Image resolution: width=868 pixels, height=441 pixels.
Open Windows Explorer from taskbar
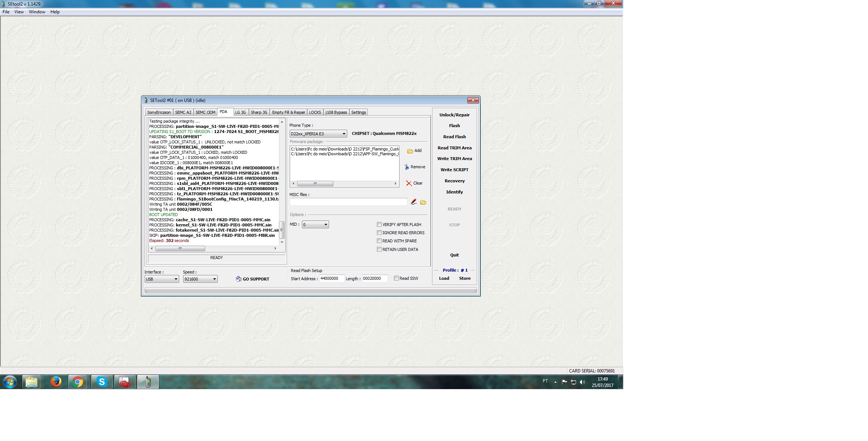coord(32,382)
